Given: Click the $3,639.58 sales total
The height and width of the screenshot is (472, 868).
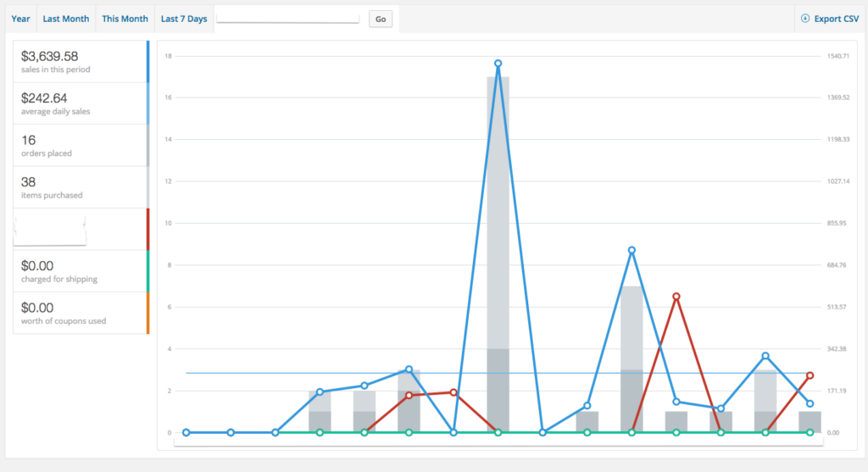Looking at the screenshot, I should [49, 56].
